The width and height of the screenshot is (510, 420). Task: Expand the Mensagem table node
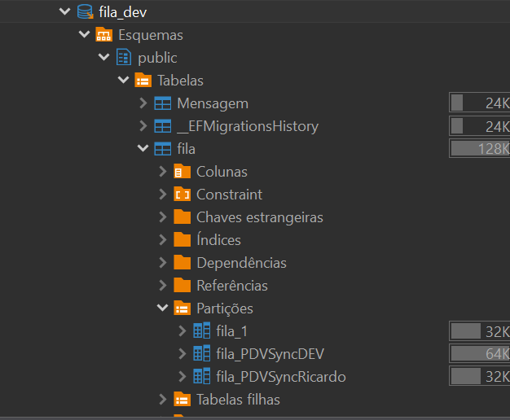tap(143, 103)
